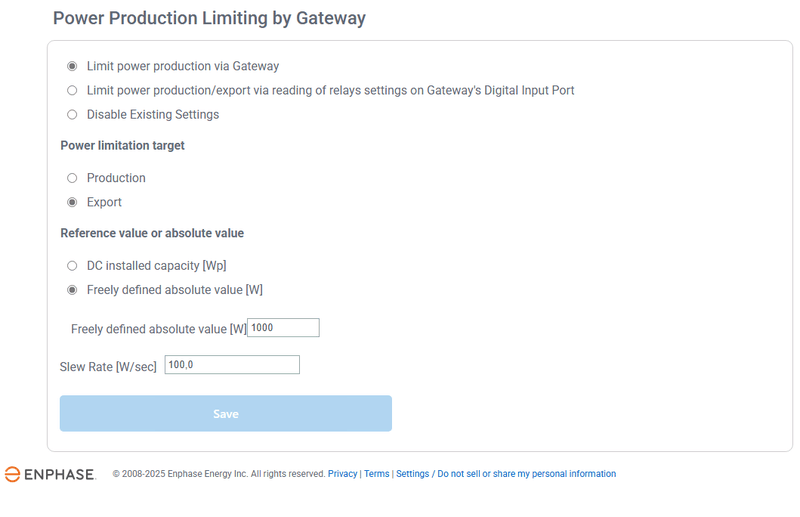Choose Freely defined absolute value [W] radio

pos(72,290)
